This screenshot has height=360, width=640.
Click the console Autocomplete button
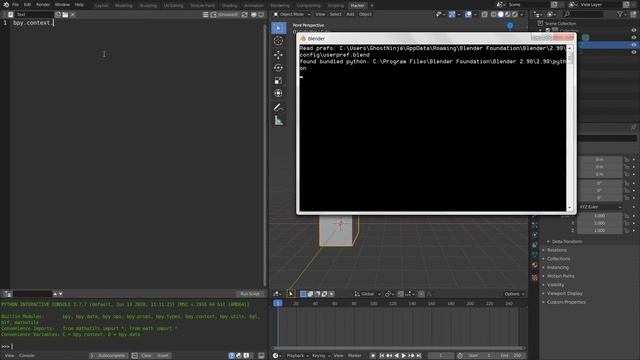[109, 356]
